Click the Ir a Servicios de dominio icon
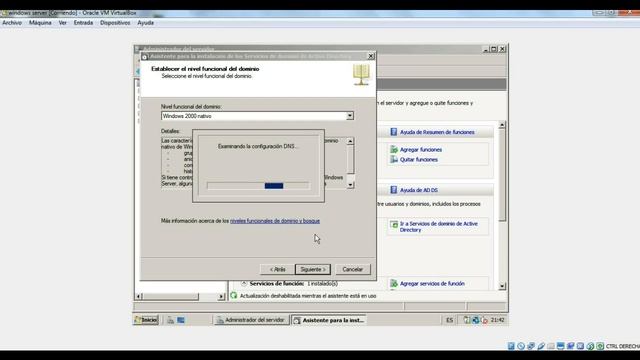The height and width of the screenshot is (360, 640). (394, 224)
